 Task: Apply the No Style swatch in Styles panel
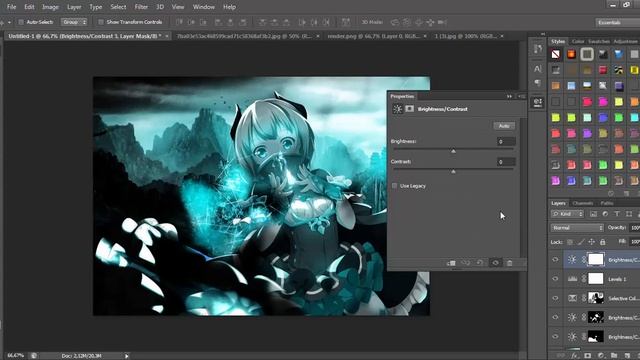pyautogui.click(x=556, y=54)
